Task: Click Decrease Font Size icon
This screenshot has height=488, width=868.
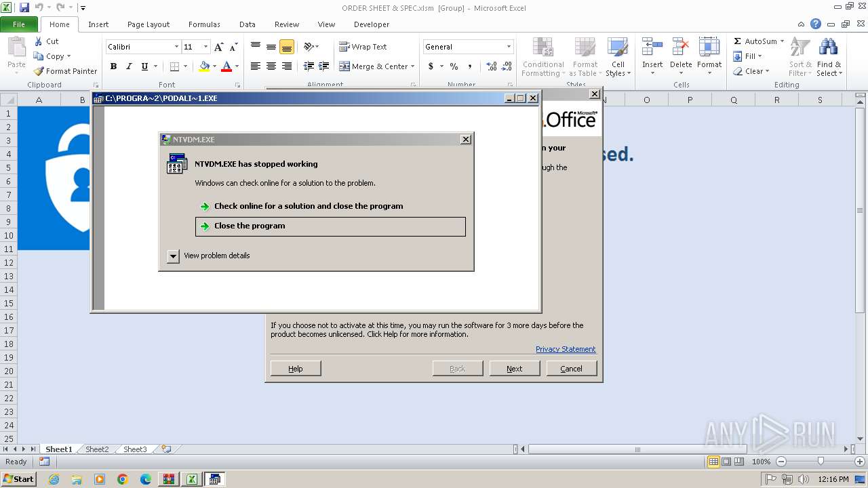Action: (x=233, y=47)
